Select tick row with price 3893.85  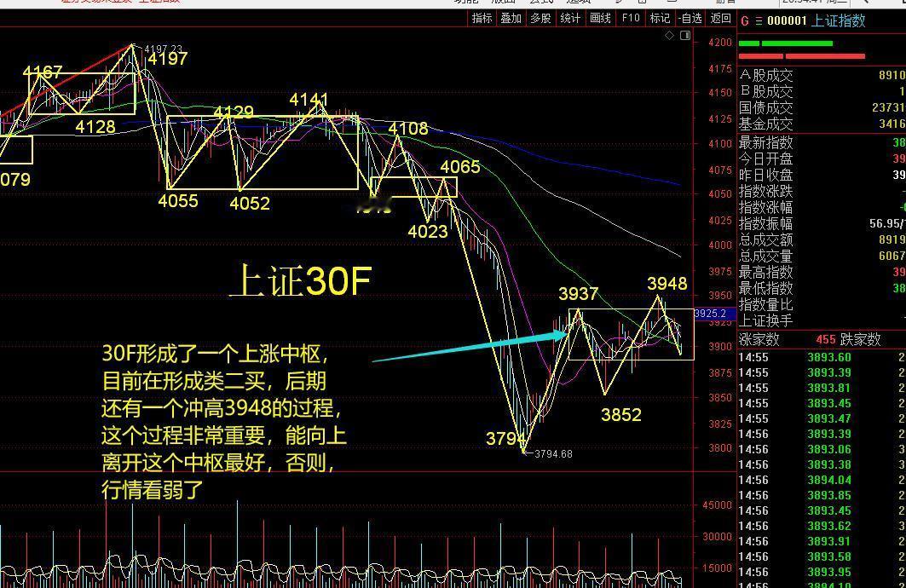pos(822,496)
